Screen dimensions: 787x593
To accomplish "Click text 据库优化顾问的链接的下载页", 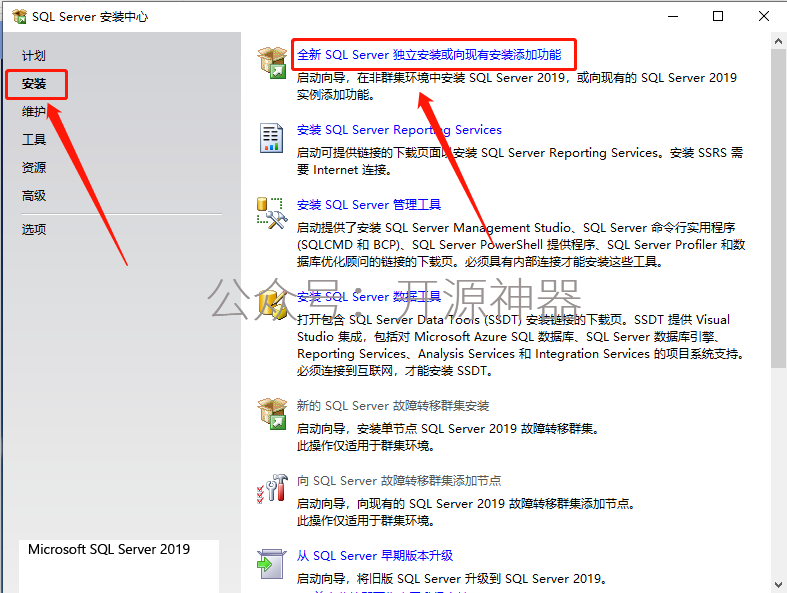I will click(x=375, y=261).
